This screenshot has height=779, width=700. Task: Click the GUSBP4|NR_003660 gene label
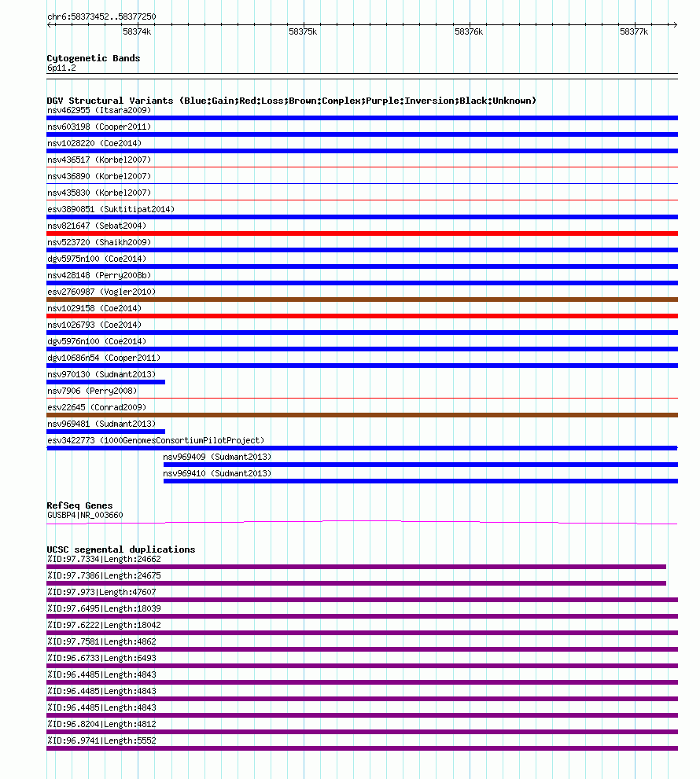click(85, 515)
